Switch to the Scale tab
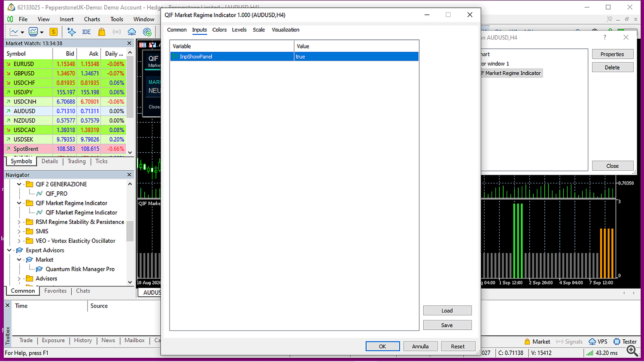 (259, 30)
